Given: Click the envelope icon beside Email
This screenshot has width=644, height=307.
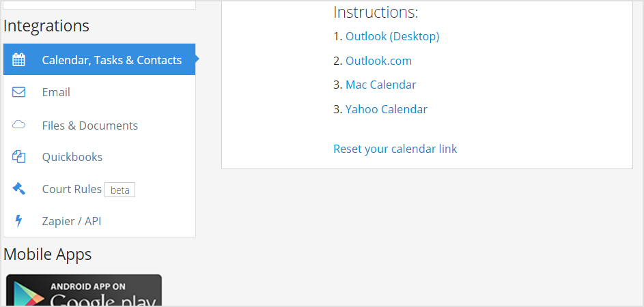Looking at the screenshot, I should click(x=19, y=92).
